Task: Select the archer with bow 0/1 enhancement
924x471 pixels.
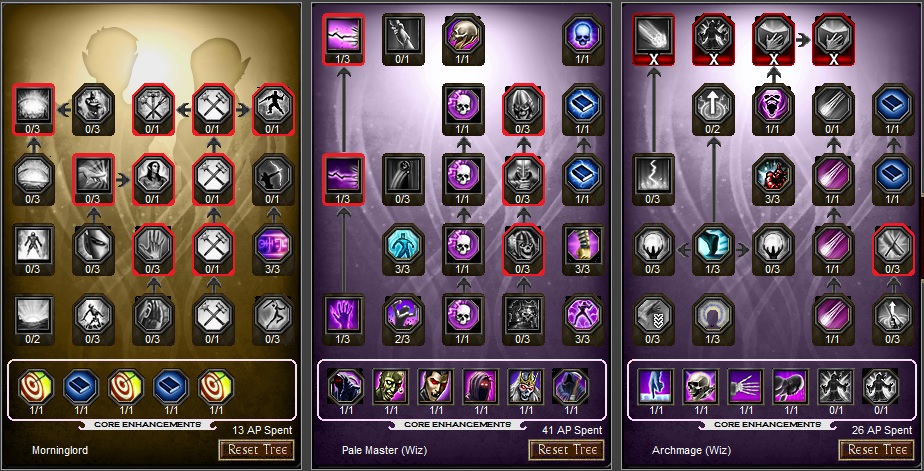Action: (x=272, y=174)
